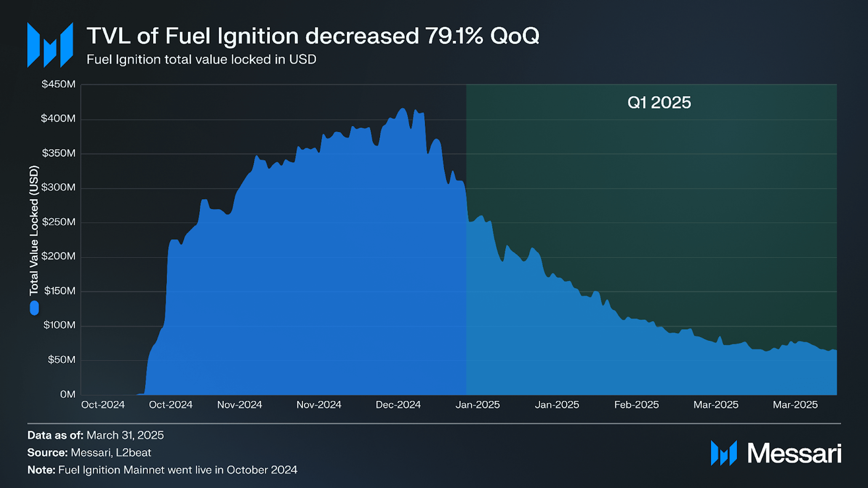Click the $400M y-axis tick label
This screenshot has height=488, width=868.
point(58,119)
